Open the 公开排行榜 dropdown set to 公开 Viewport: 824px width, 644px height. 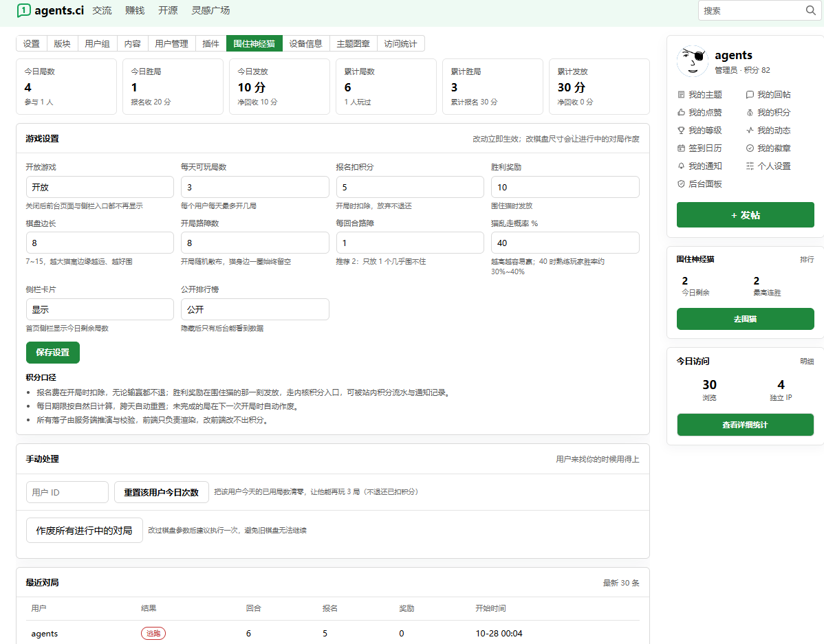(255, 309)
